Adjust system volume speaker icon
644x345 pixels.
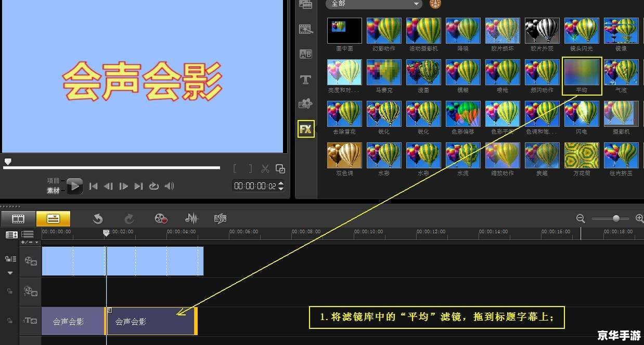(169, 186)
